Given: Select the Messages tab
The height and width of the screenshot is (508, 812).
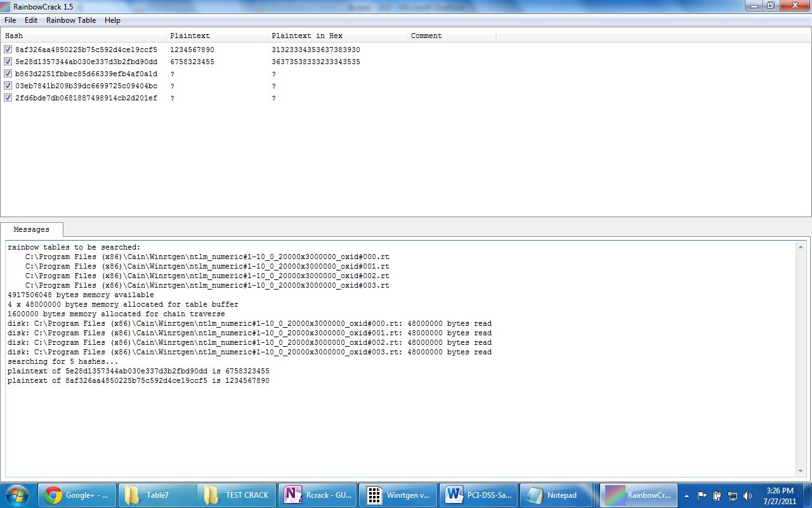Looking at the screenshot, I should [x=32, y=229].
